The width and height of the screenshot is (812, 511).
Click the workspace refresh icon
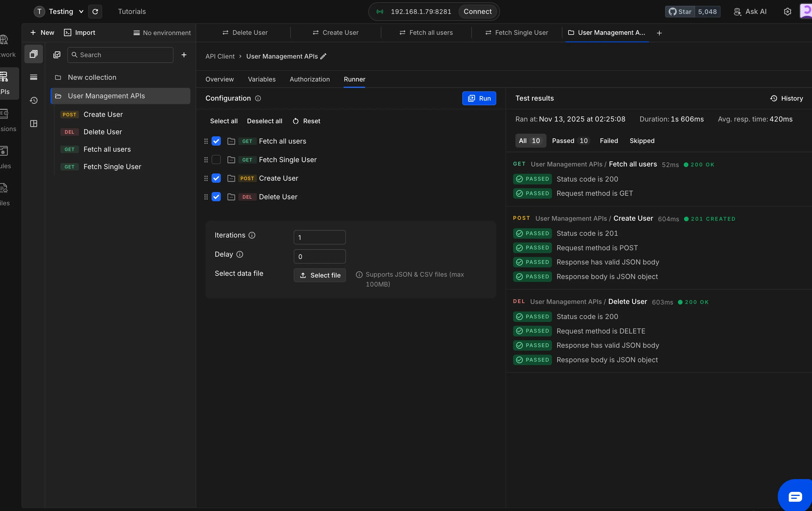[x=95, y=12]
